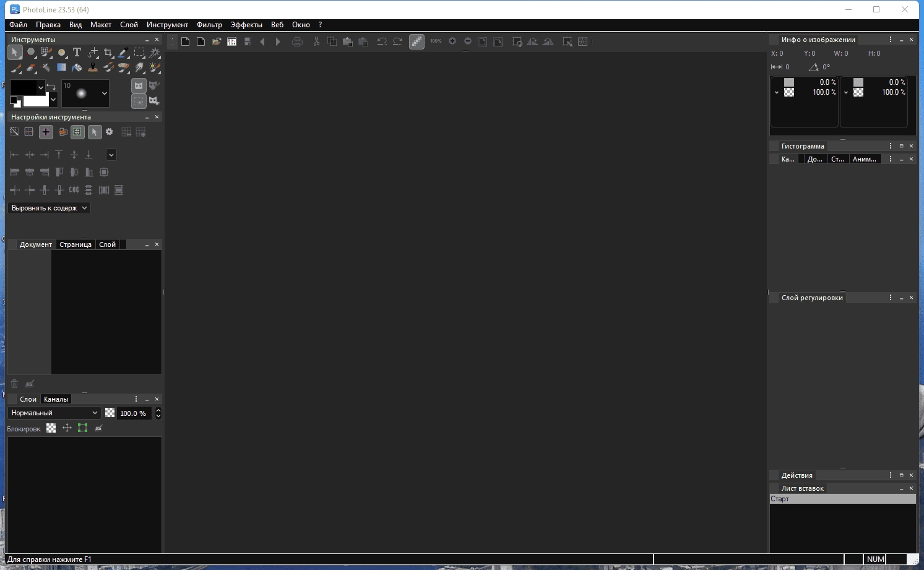Click the zoom out minus icon
The width and height of the screenshot is (924, 570).
pos(468,41)
